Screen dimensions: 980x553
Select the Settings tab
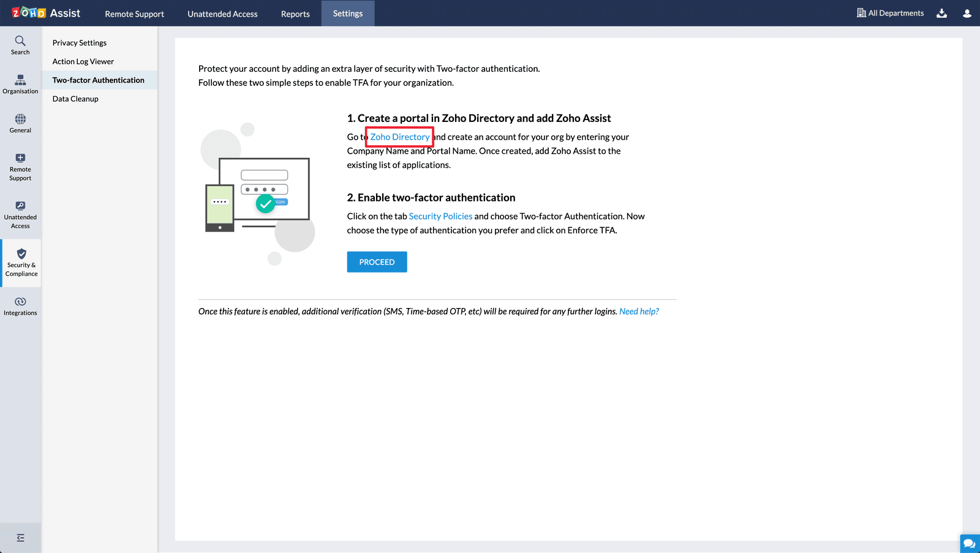[x=348, y=13]
